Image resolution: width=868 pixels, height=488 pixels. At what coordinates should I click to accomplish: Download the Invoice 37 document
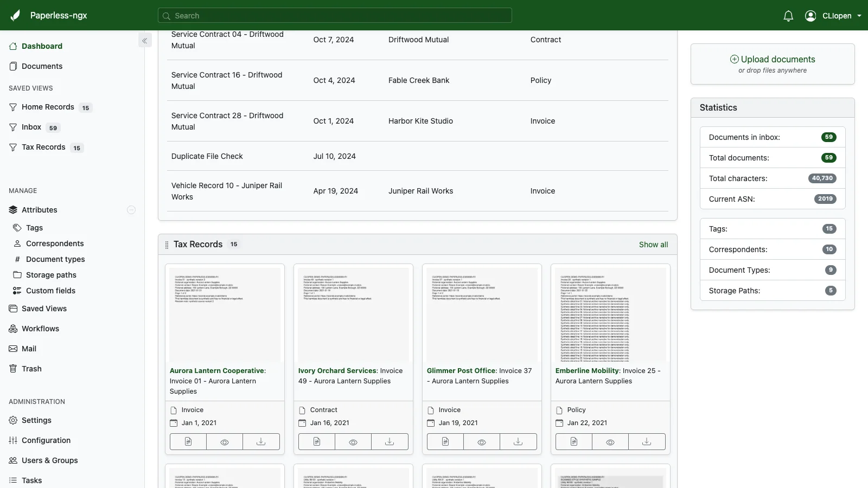(x=518, y=442)
